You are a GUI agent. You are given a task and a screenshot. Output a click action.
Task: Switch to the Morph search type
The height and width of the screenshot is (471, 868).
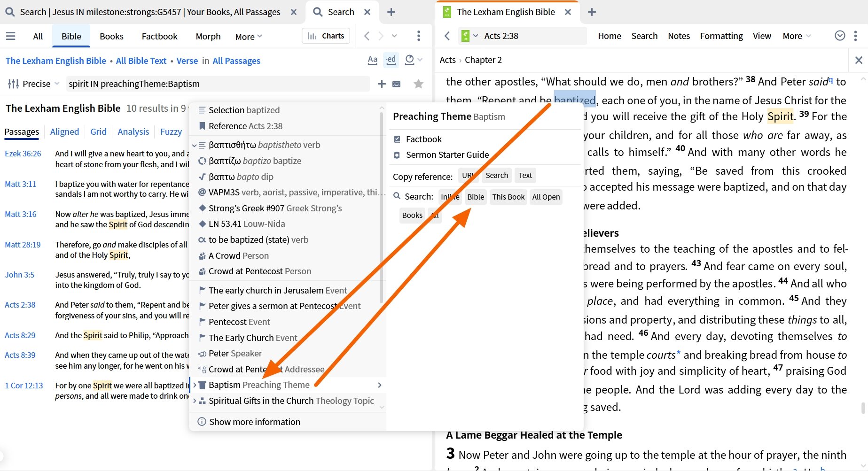208,36
